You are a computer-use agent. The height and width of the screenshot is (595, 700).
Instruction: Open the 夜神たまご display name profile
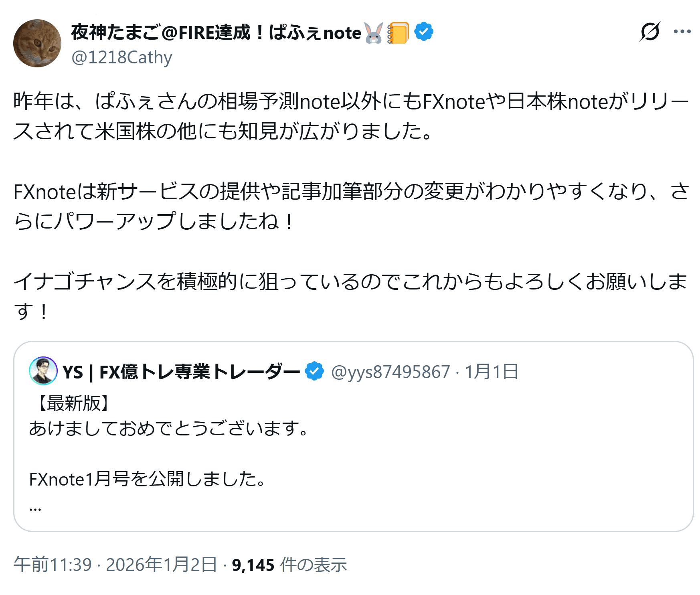click(216, 32)
